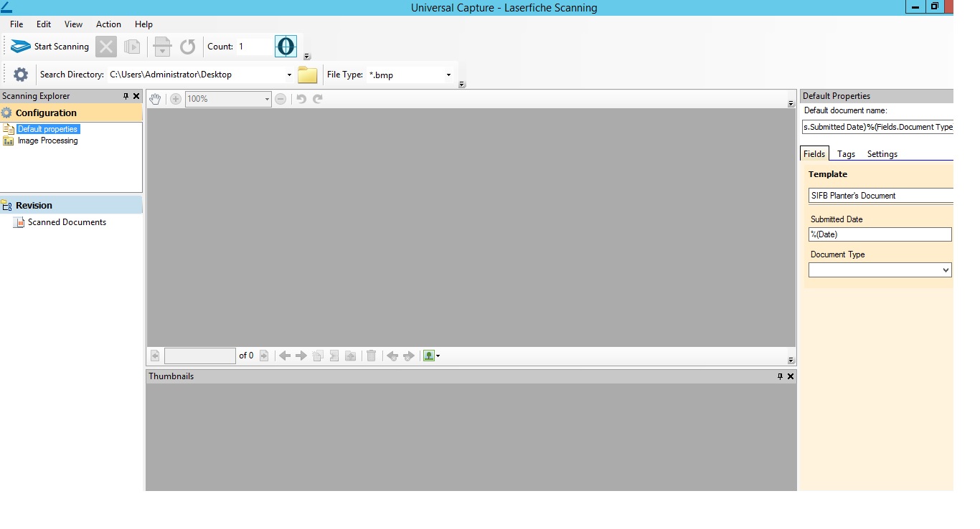The height and width of the screenshot is (529, 980).
Task: Select Scanned Documents under Revision
Action: click(x=67, y=222)
